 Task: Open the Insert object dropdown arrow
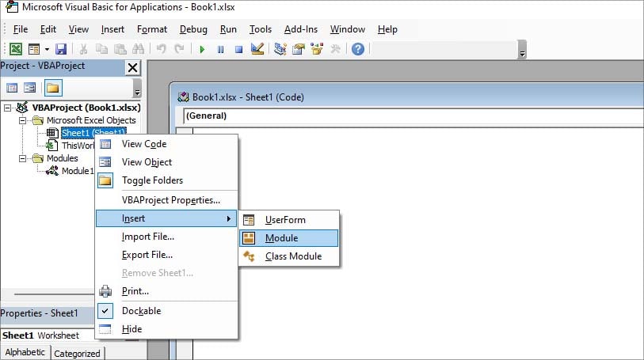[47, 50]
